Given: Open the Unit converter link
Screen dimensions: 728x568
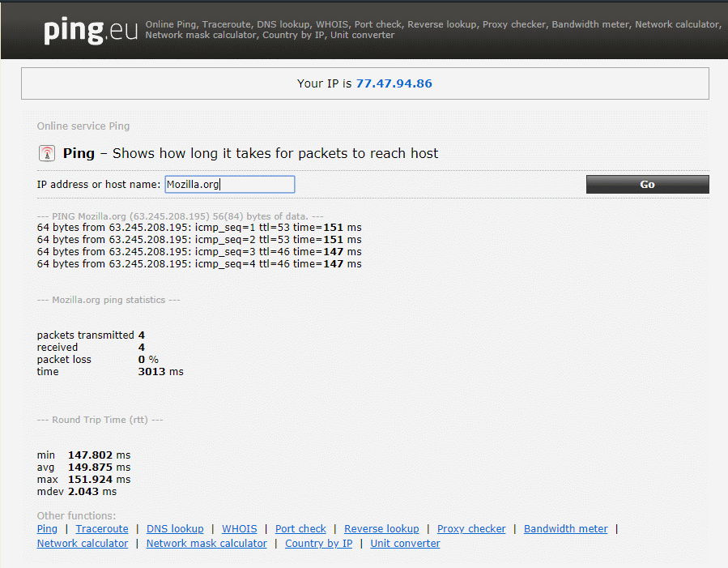Looking at the screenshot, I should [405, 544].
